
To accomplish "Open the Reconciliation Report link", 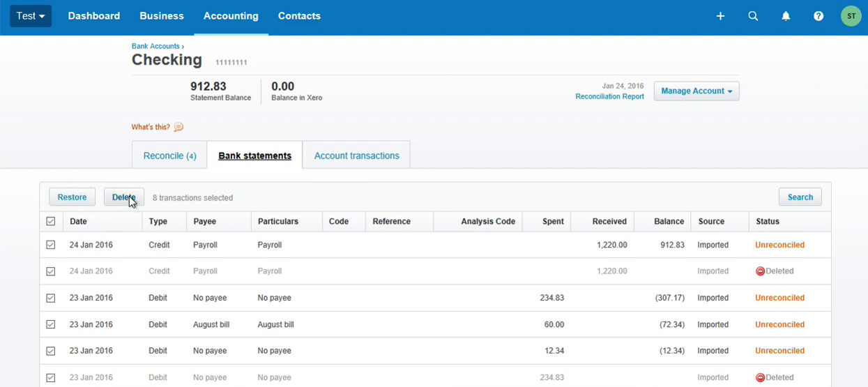I will point(609,97).
